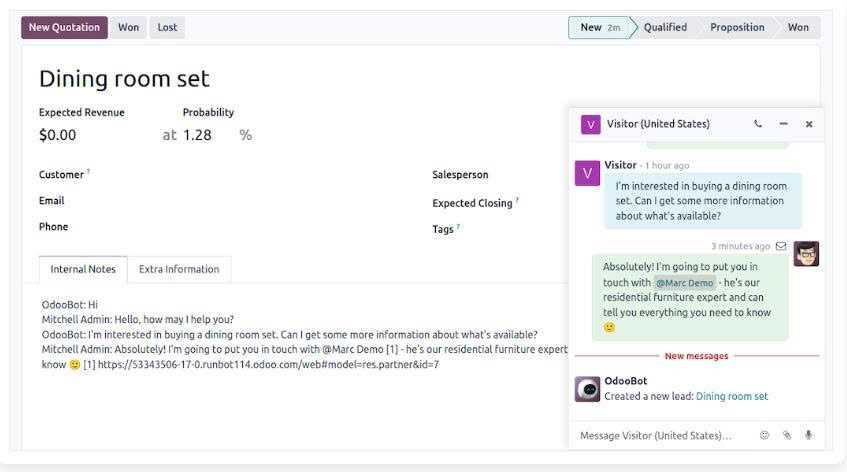
Task: Click the New Quotation button
Action: click(65, 27)
